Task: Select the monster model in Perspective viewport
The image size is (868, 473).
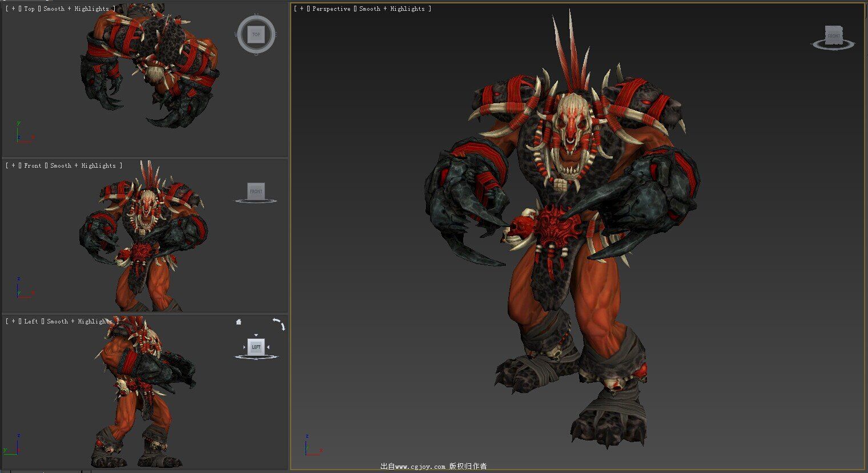Action: click(562, 228)
